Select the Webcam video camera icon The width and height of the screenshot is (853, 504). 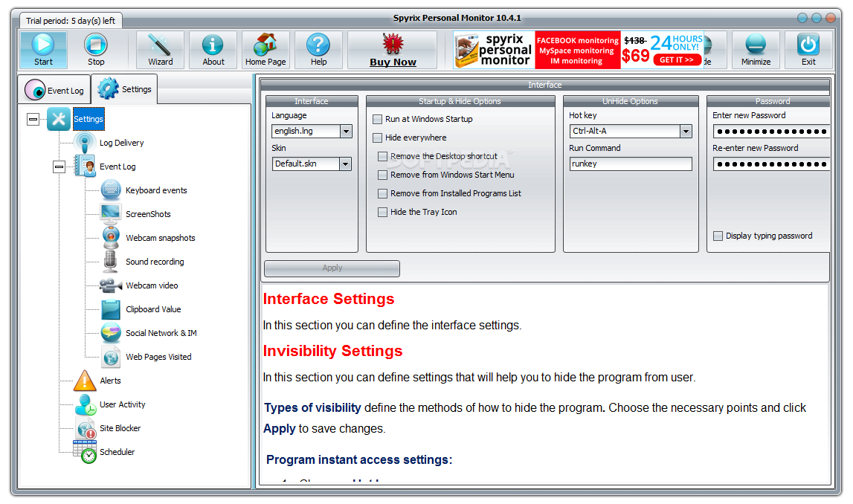[x=111, y=285]
